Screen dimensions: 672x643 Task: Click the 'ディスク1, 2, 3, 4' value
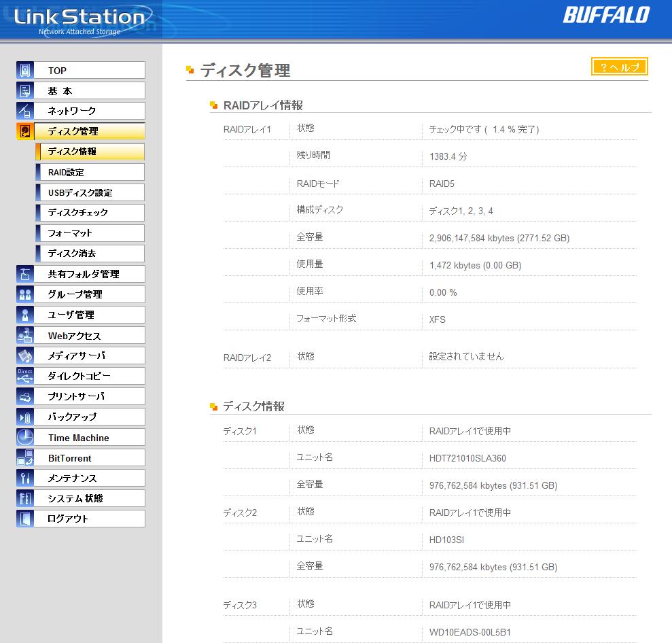(461, 211)
